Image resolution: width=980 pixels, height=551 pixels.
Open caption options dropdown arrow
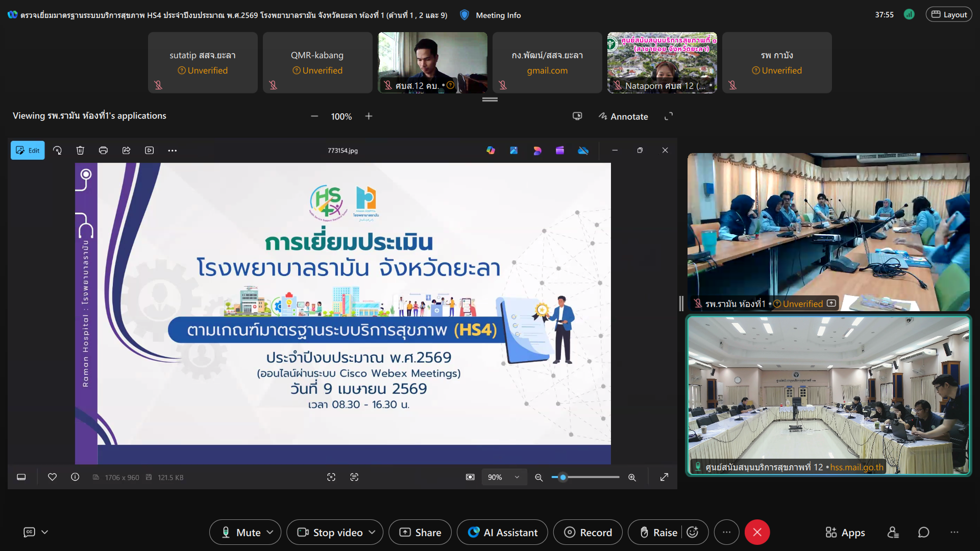pos(45,532)
